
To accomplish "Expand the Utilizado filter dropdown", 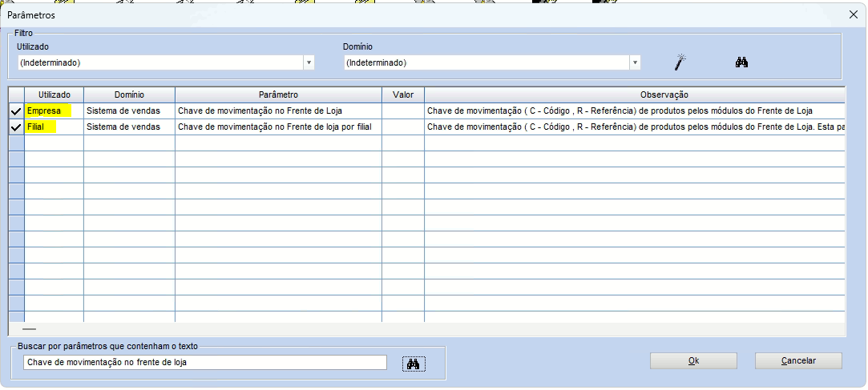I will tap(309, 62).
